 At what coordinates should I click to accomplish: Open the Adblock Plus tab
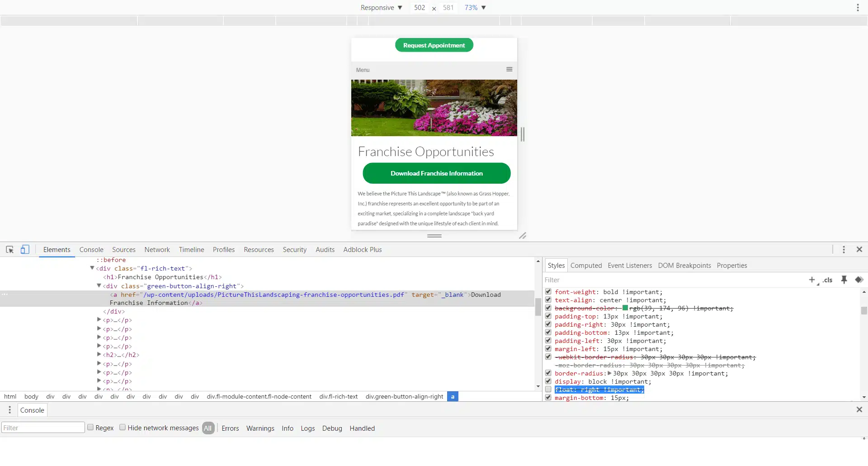pyautogui.click(x=363, y=250)
